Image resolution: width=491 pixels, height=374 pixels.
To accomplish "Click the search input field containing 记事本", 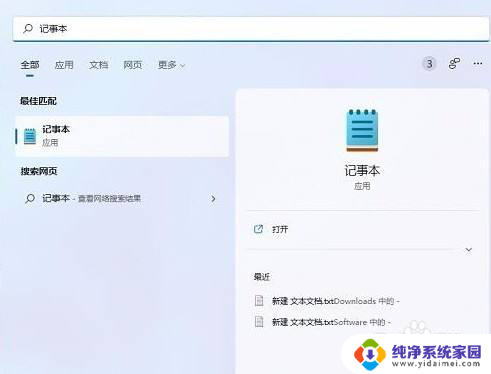I will [x=251, y=29].
